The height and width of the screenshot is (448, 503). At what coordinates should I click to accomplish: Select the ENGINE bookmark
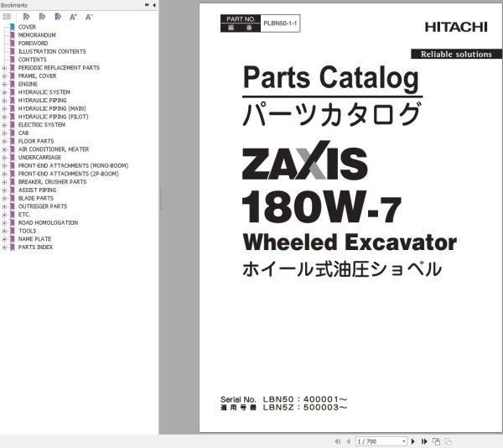28,84
